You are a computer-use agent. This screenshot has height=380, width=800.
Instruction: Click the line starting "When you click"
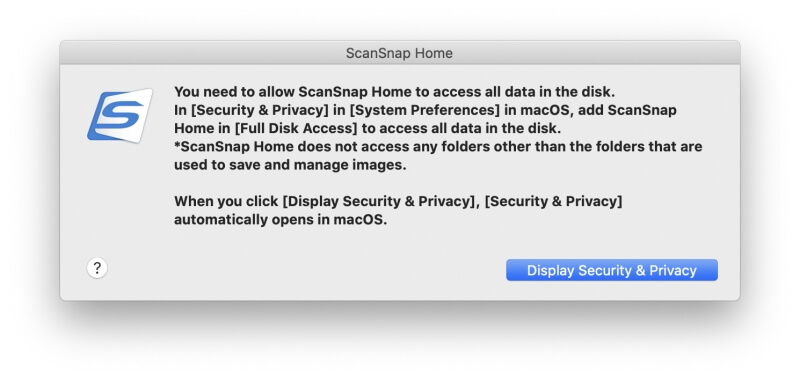398,201
